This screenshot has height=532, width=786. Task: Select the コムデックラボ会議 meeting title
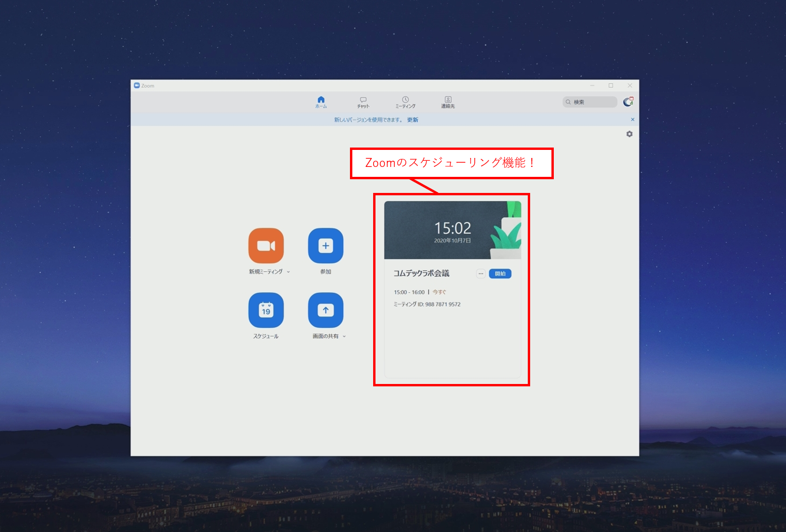click(x=421, y=273)
